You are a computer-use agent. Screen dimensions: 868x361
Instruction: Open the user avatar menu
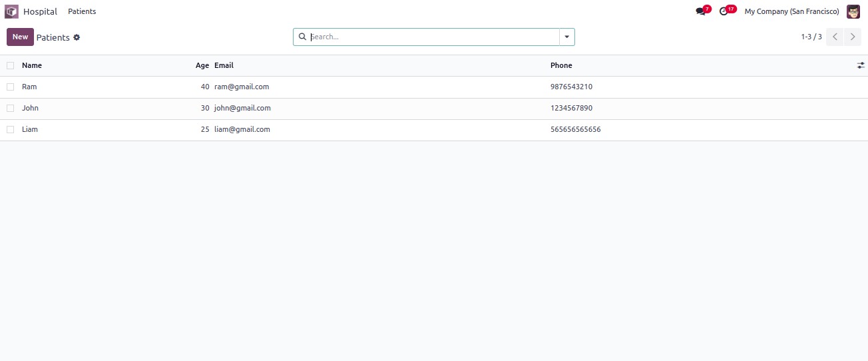pyautogui.click(x=853, y=11)
